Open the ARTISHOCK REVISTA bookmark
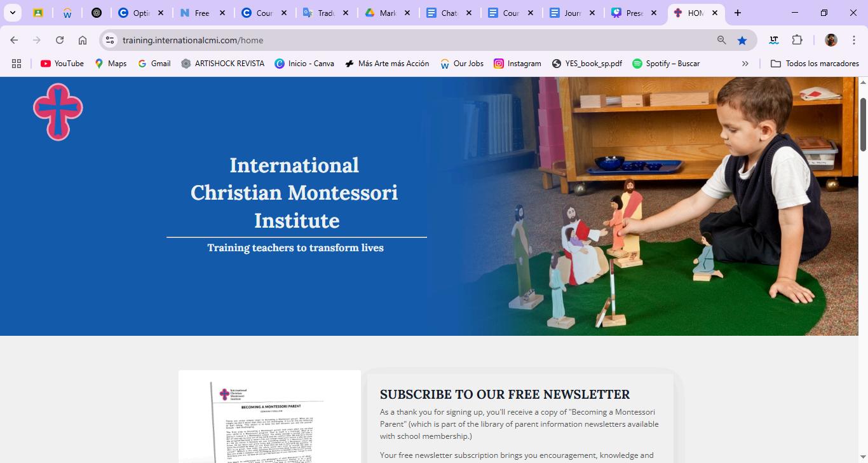 [222, 64]
